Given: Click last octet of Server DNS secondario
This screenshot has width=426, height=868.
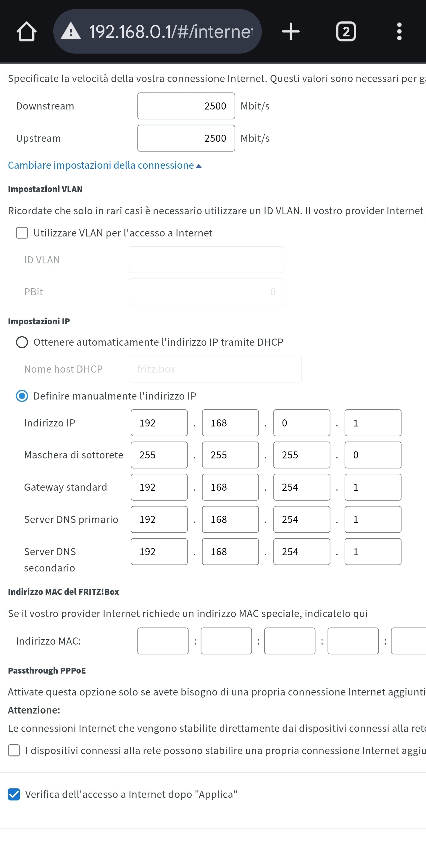Looking at the screenshot, I should point(373,552).
